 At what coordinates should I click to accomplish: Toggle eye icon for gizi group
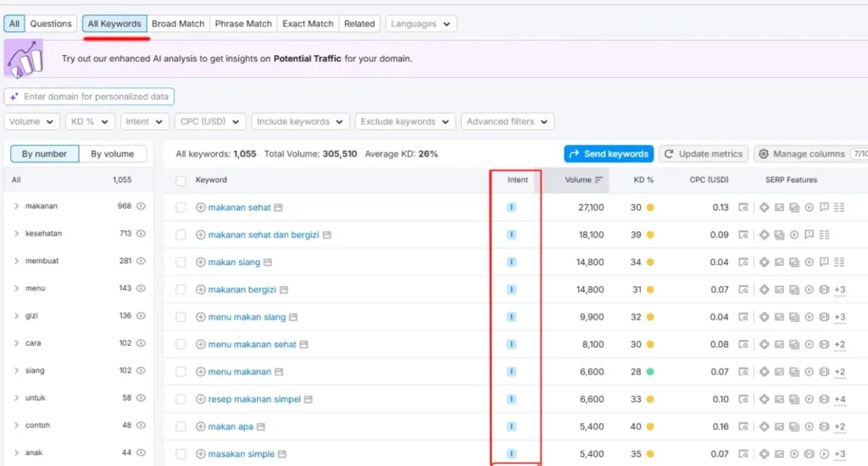click(x=142, y=315)
